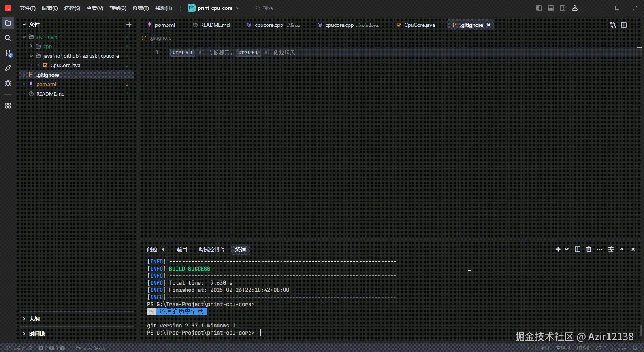
Task: Open the 选择(S) menu
Action: (72, 8)
